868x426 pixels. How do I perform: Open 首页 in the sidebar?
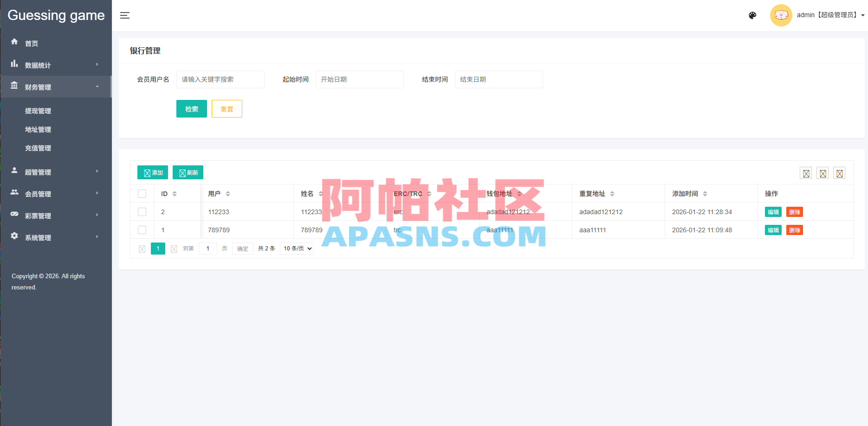(x=32, y=43)
